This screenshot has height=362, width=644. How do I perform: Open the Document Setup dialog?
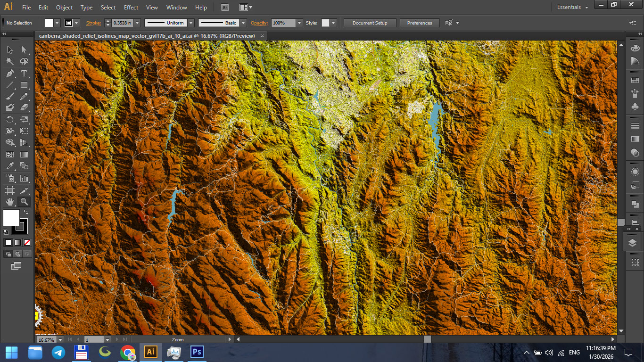pyautogui.click(x=370, y=22)
